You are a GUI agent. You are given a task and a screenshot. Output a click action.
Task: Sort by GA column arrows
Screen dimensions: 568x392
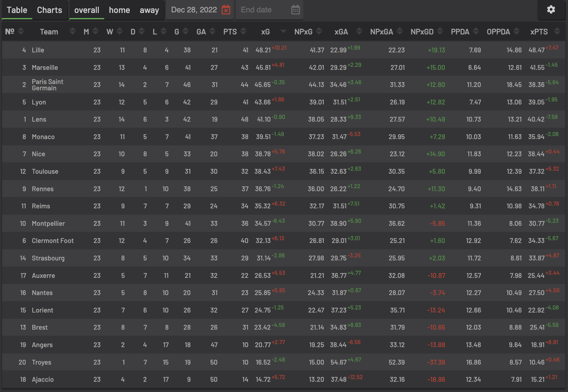pos(212,31)
